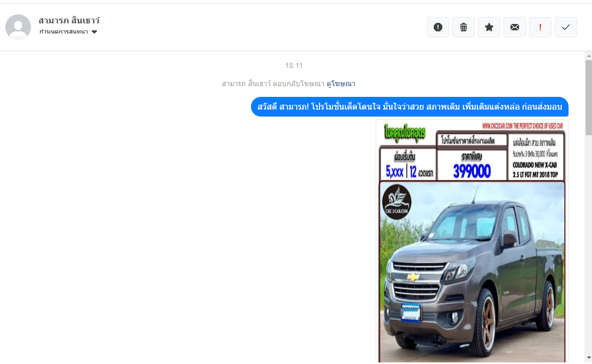Mark conversation unread with envelope icon
This screenshot has height=364, width=592.
[515, 27]
